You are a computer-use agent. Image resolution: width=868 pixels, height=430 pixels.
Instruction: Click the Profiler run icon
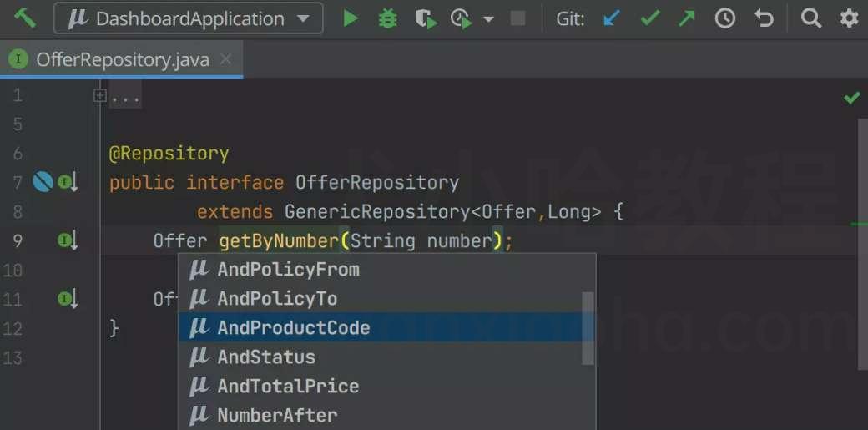pos(461,19)
